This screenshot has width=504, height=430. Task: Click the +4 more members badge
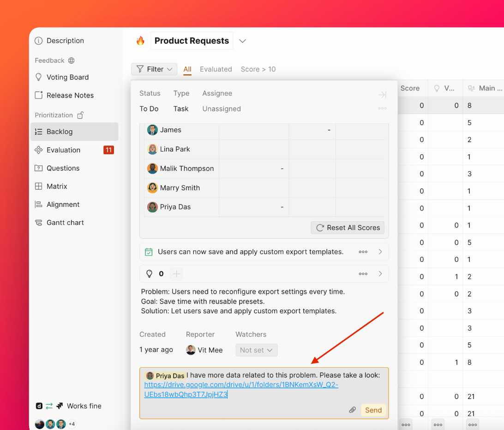point(72,424)
